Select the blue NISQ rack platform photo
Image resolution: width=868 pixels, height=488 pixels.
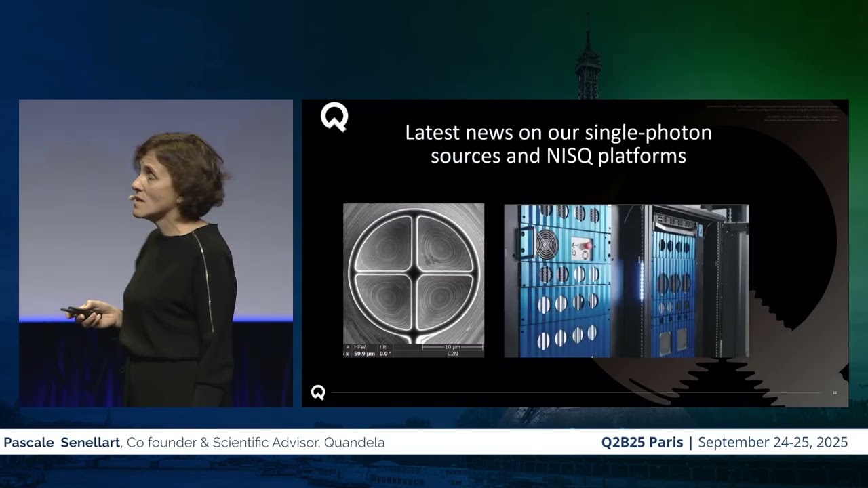coord(626,281)
